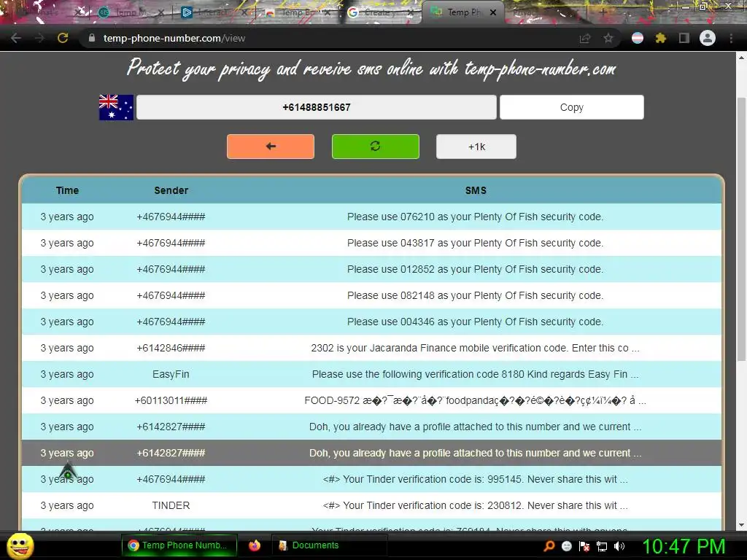The image size is (747, 560).
Task: View site info via the lock icon
Action: pyautogui.click(x=91, y=38)
